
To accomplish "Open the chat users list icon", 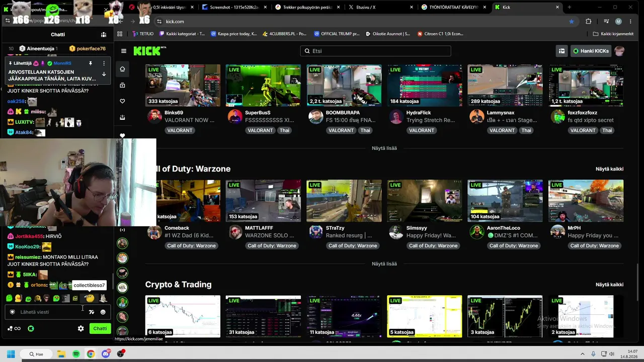I will coord(104,35).
